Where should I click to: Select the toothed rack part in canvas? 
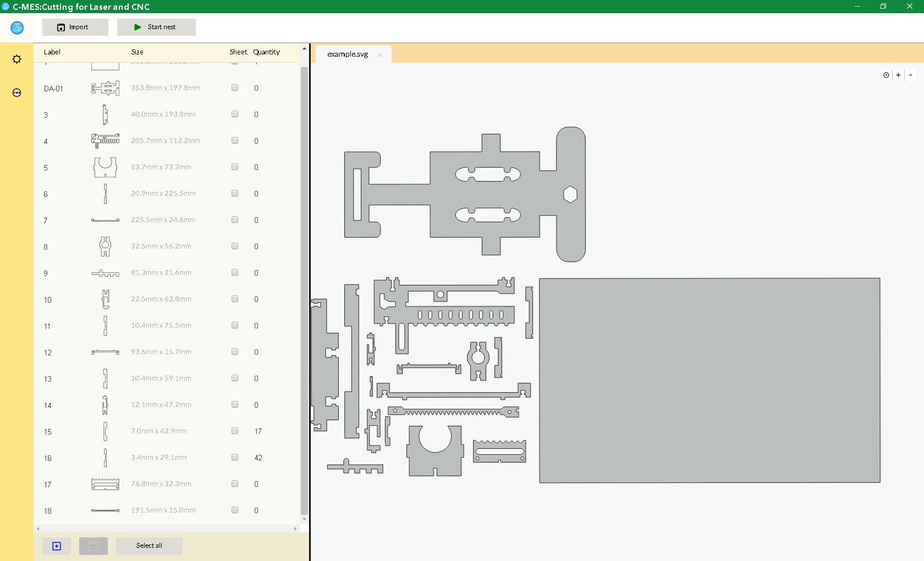[x=453, y=412]
